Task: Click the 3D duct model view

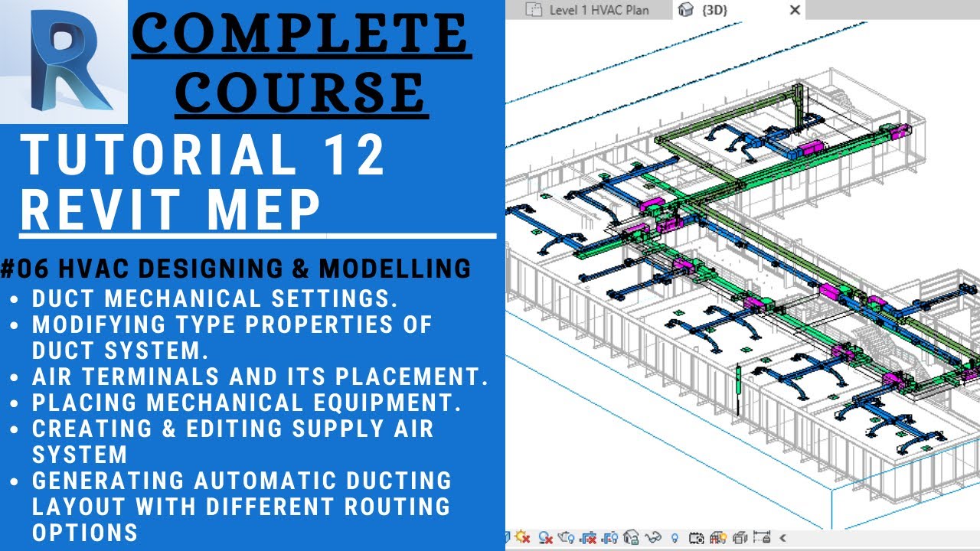Action: tap(743, 274)
